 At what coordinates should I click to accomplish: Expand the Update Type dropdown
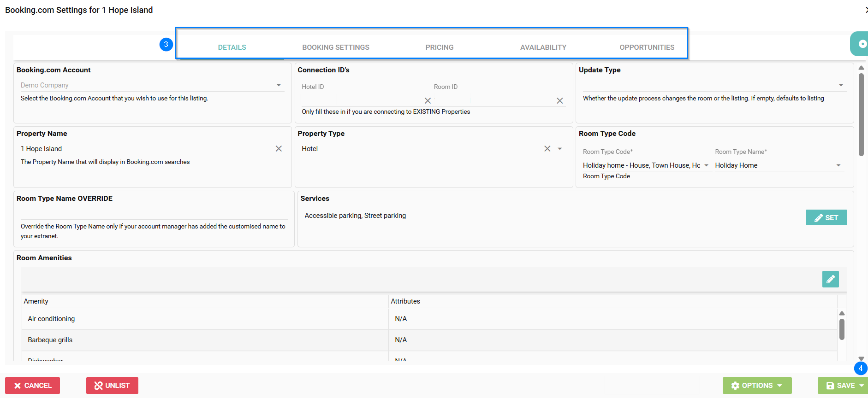(841, 85)
